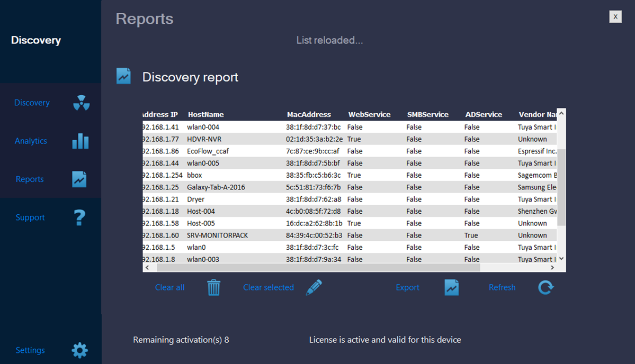
Task: Click the license active status text
Action: [385, 340]
